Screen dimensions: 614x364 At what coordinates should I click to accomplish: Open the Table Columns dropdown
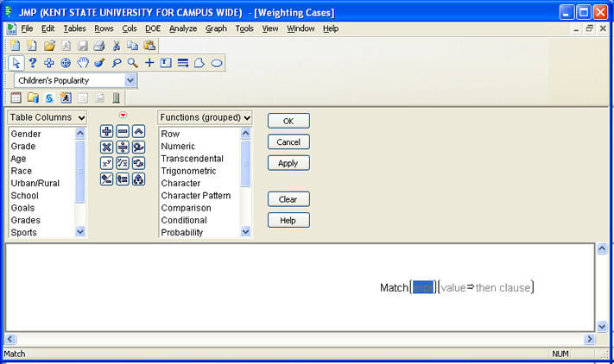pos(47,117)
